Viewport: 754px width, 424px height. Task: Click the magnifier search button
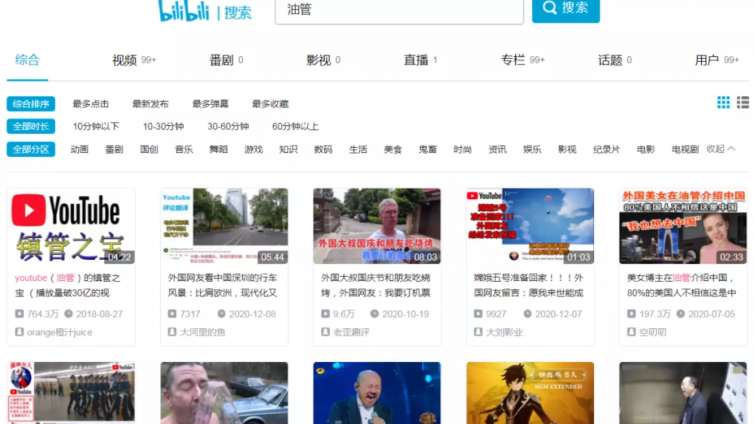[566, 10]
